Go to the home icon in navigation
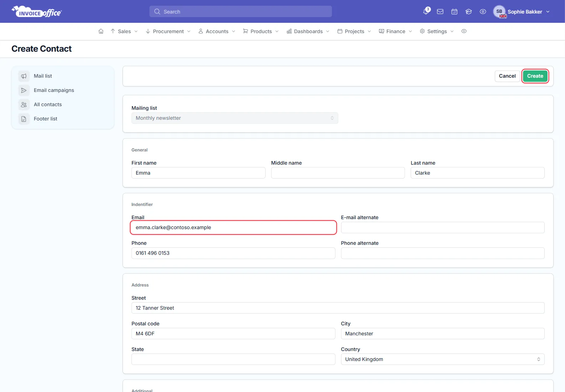 point(101,31)
